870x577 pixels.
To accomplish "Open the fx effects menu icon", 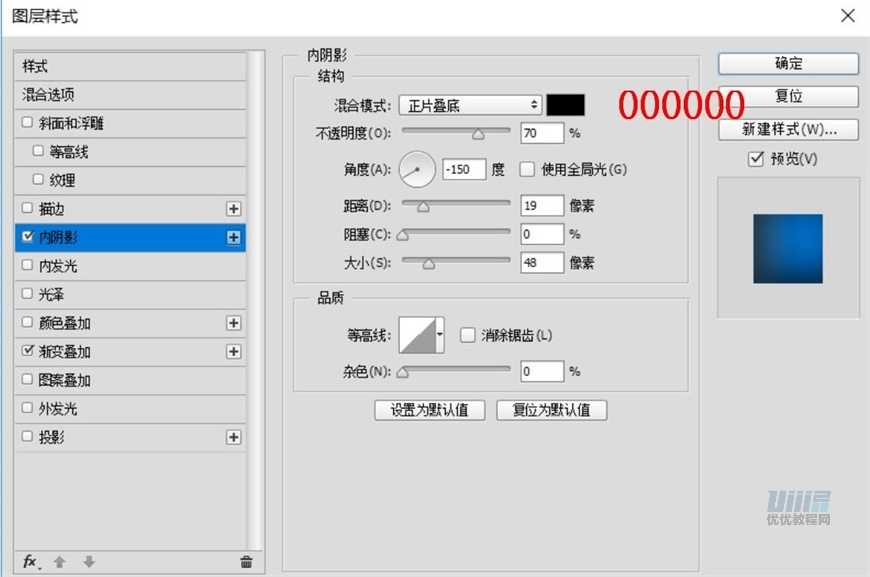I will [x=31, y=562].
